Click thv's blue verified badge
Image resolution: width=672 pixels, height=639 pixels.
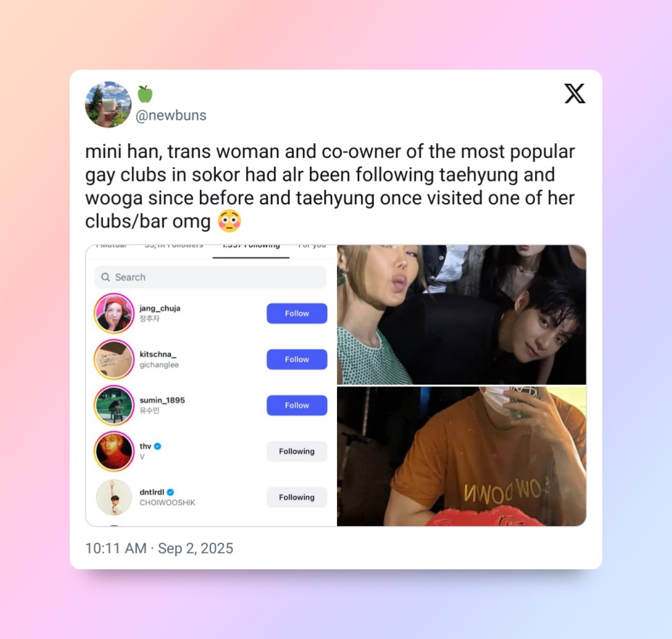[x=158, y=446]
